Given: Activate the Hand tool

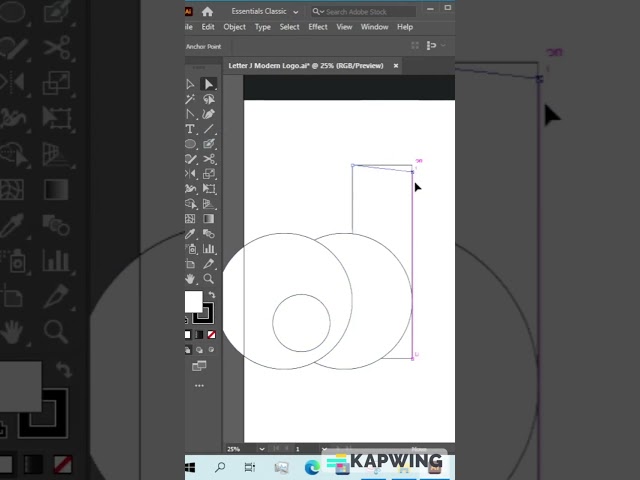Looking at the screenshot, I should point(190,279).
